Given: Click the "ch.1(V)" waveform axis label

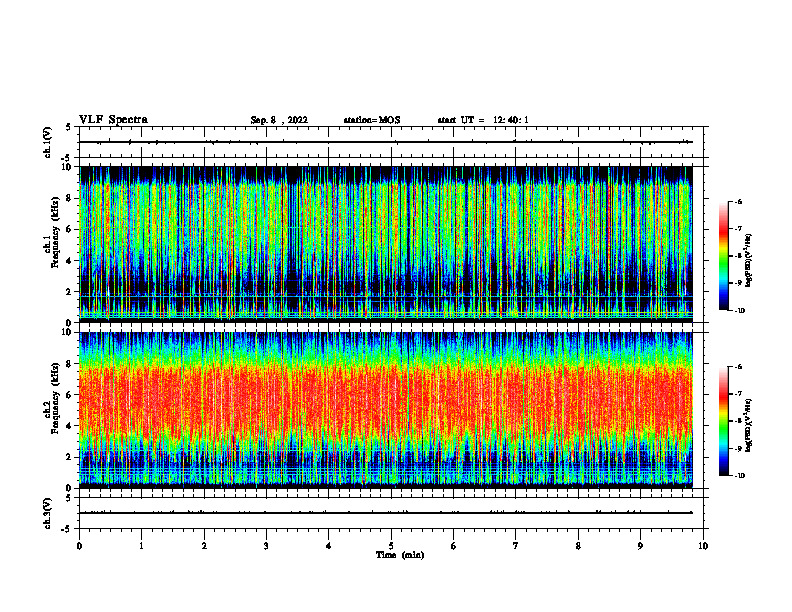Looking at the screenshot, I should tap(48, 142).
